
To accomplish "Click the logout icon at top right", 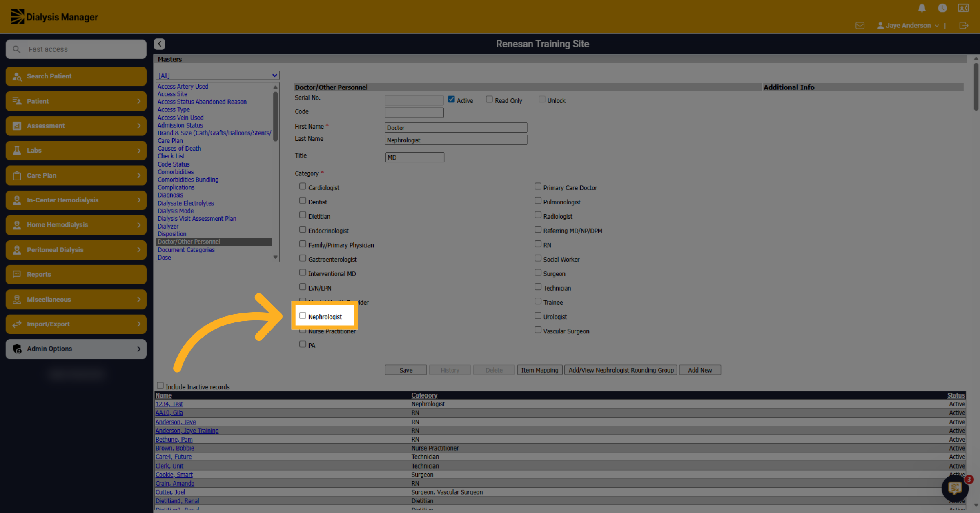I will click(964, 26).
